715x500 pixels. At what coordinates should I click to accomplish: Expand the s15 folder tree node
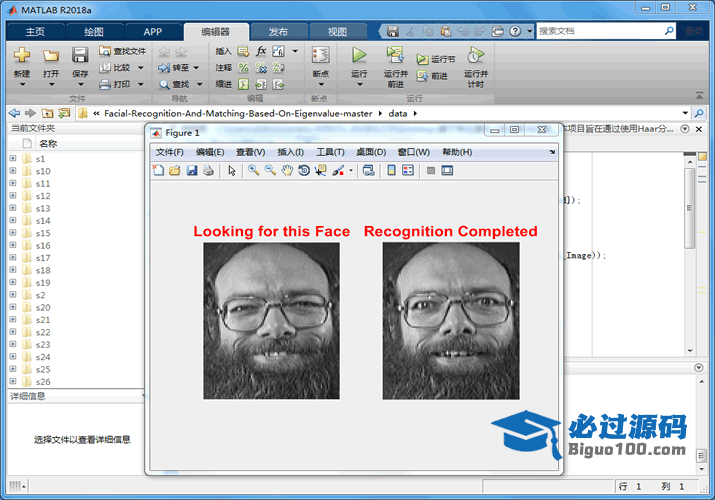pos(12,233)
